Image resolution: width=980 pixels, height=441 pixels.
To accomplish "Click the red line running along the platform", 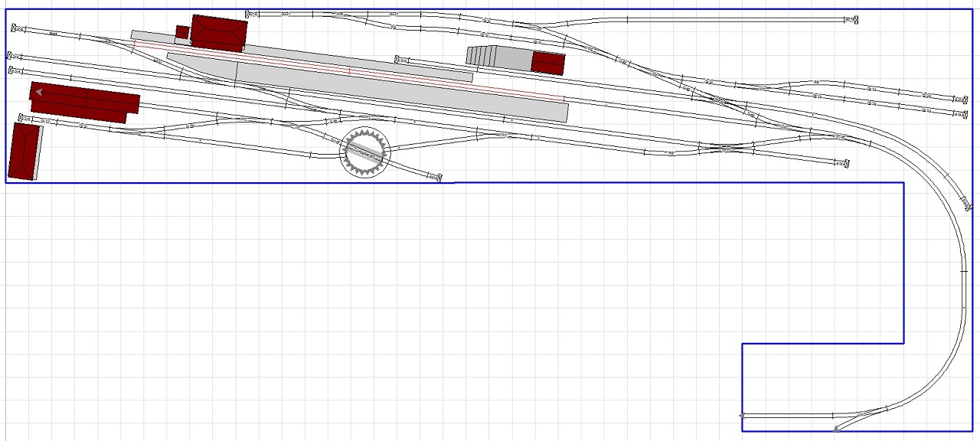I will (348, 70).
